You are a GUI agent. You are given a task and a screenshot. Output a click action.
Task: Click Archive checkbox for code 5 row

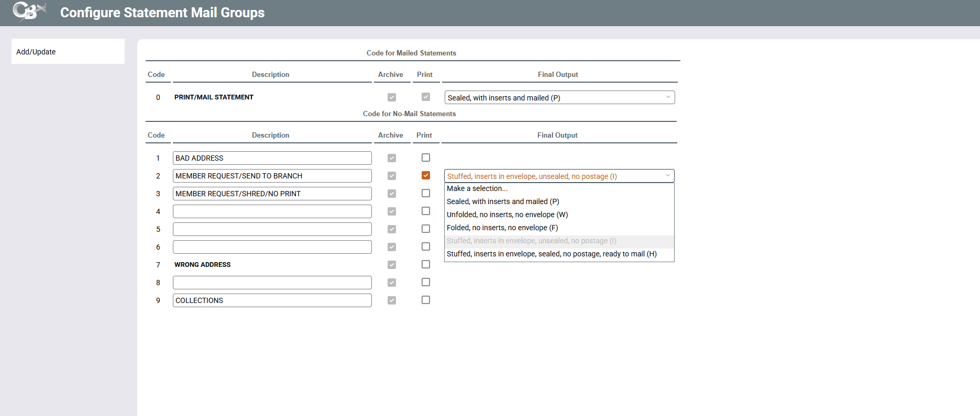tap(392, 229)
